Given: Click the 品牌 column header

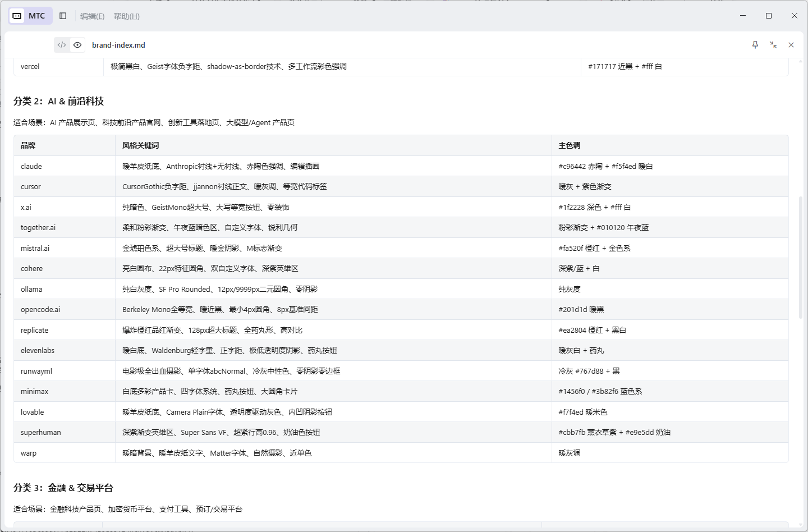Looking at the screenshot, I should (x=65, y=145).
